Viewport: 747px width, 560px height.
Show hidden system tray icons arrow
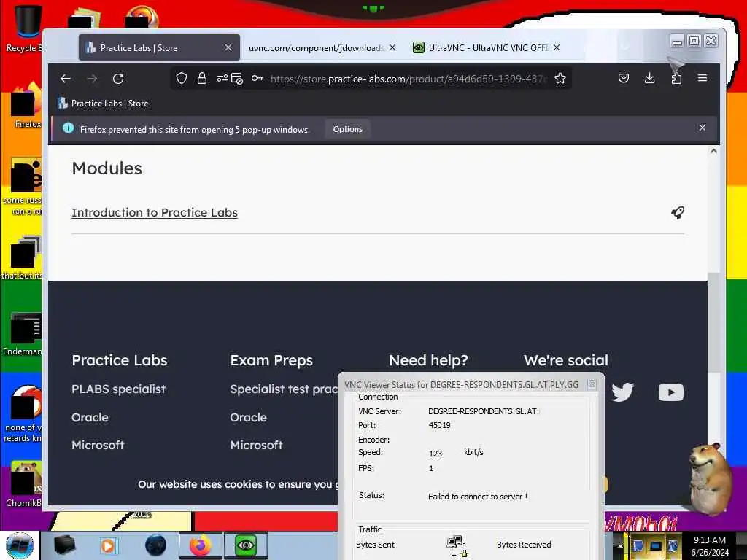(620, 545)
